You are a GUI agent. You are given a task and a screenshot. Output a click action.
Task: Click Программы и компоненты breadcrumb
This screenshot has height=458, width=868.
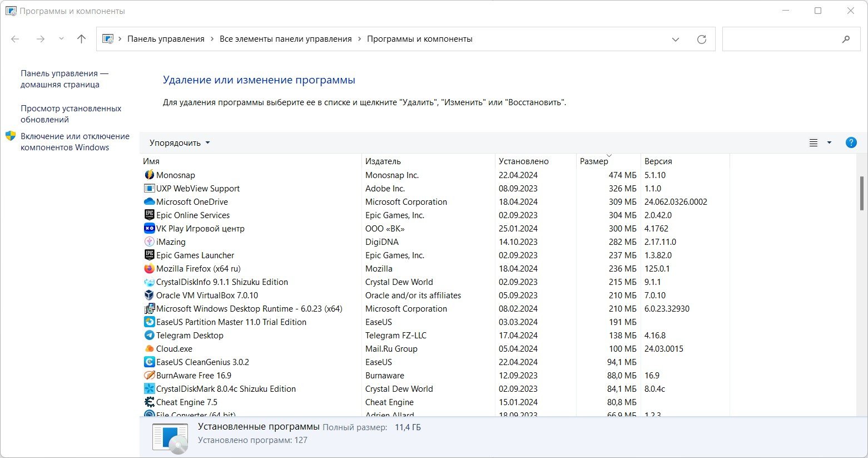pos(420,39)
